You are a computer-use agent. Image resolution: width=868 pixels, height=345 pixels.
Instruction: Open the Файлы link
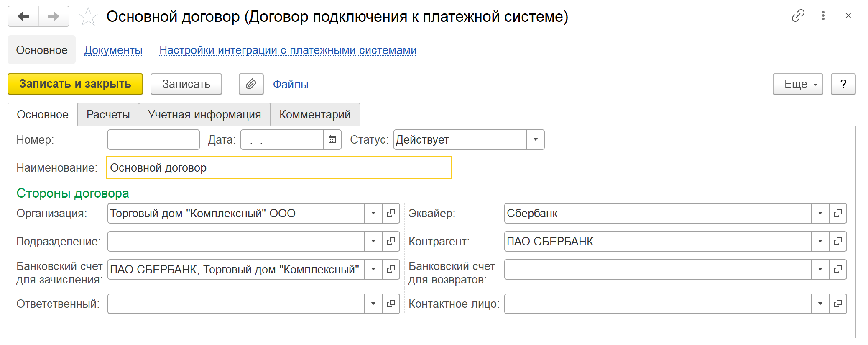291,85
